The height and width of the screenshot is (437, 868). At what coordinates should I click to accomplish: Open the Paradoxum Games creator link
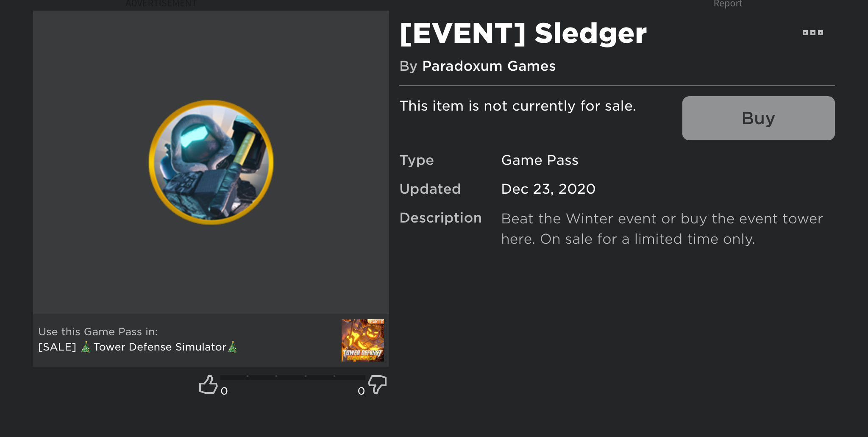pyautogui.click(x=489, y=66)
